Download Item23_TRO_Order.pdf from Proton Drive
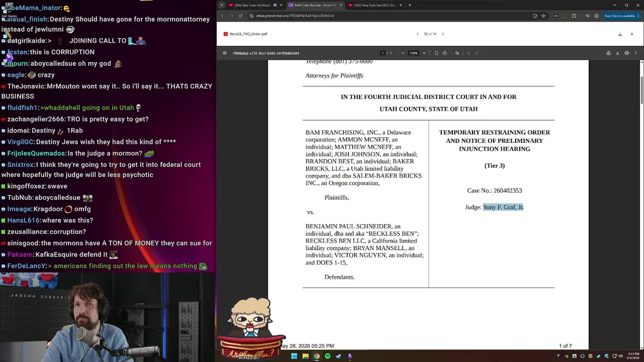The width and height of the screenshot is (644, 362). pyautogui.click(x=620, y=34)
